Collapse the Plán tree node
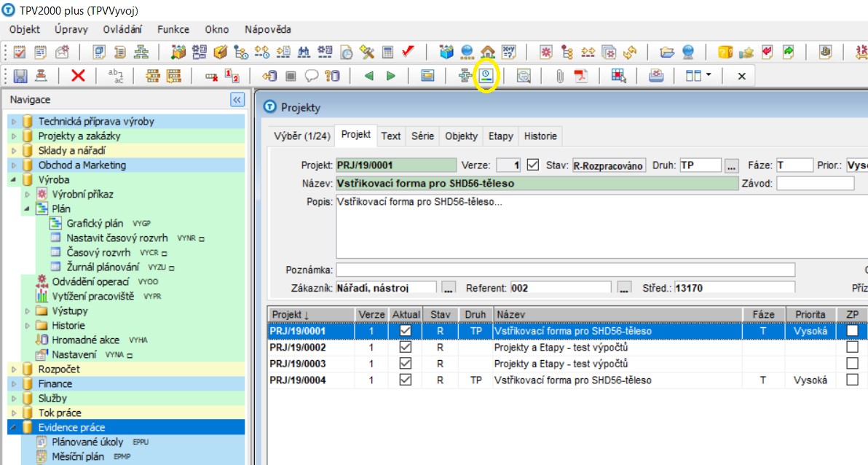The height and width of the screenshot is (465, 868). (x=27, y=209)
